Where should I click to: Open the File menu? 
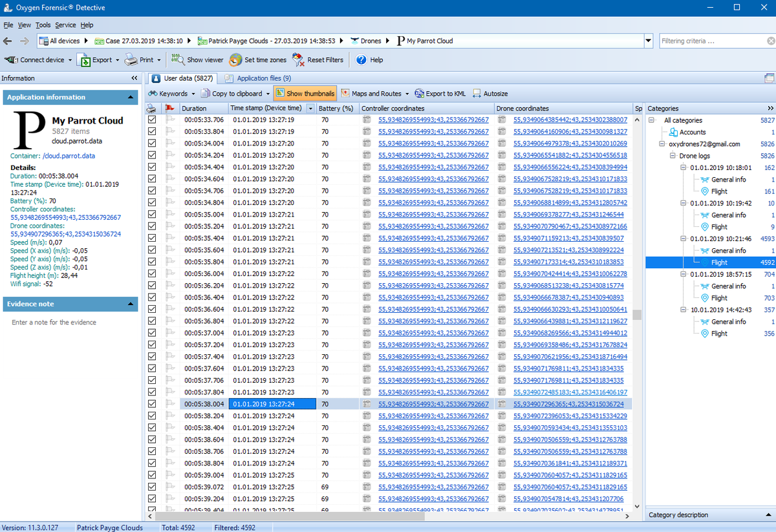[x=8, y=25]
